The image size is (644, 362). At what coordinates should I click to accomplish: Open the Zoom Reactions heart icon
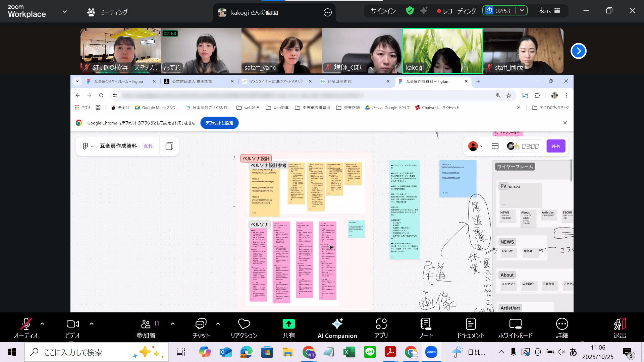[x=244, y=324]
